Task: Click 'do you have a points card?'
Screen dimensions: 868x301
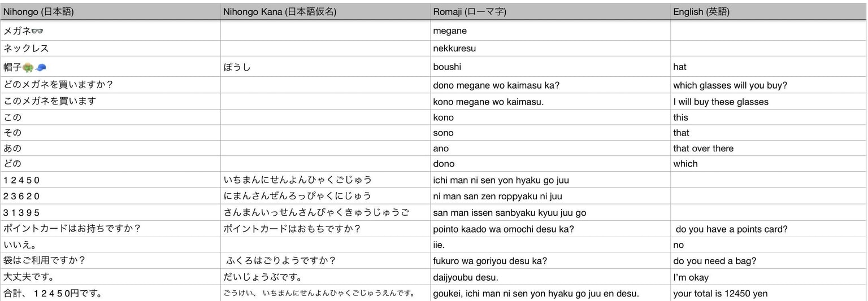Action: pyautogui.click(x=769, y=229)
